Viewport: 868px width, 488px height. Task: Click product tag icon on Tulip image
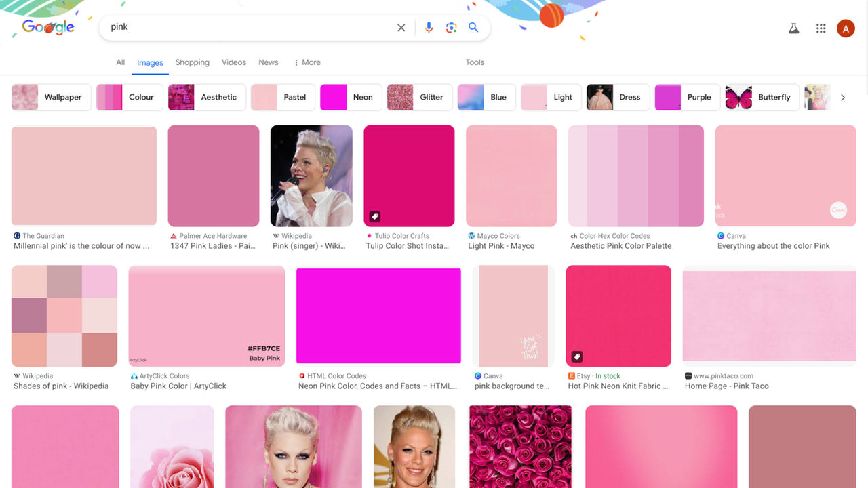click(x=375, y=217)
